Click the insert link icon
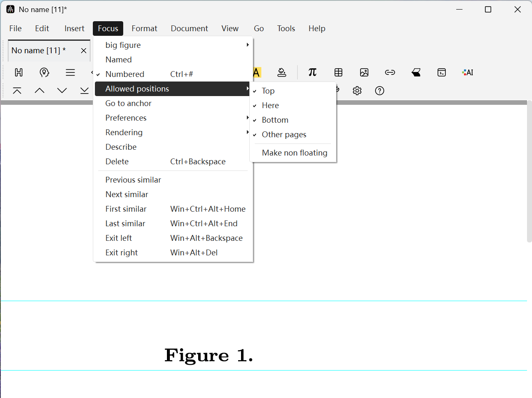532x398 pixels. pos(390,72)
